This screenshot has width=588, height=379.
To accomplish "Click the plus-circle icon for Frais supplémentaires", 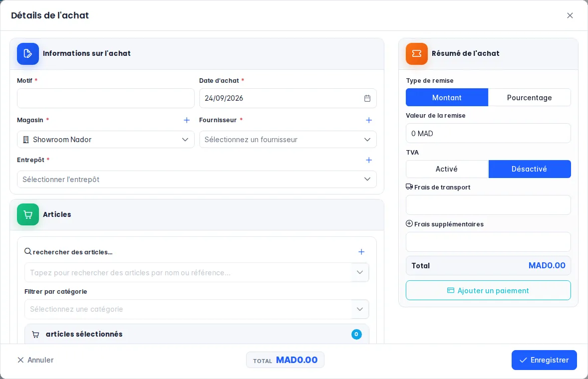I will 409,223.
